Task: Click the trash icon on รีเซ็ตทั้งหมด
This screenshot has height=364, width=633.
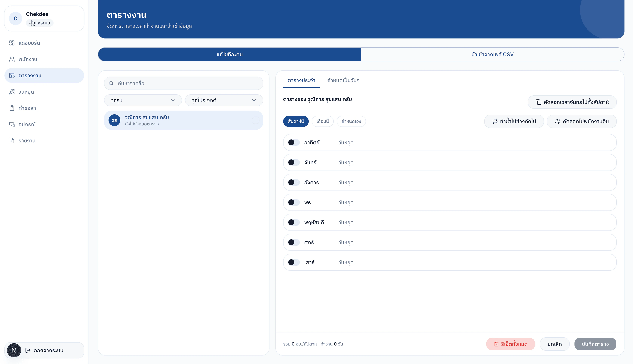Action: click(x=496, y=344)
